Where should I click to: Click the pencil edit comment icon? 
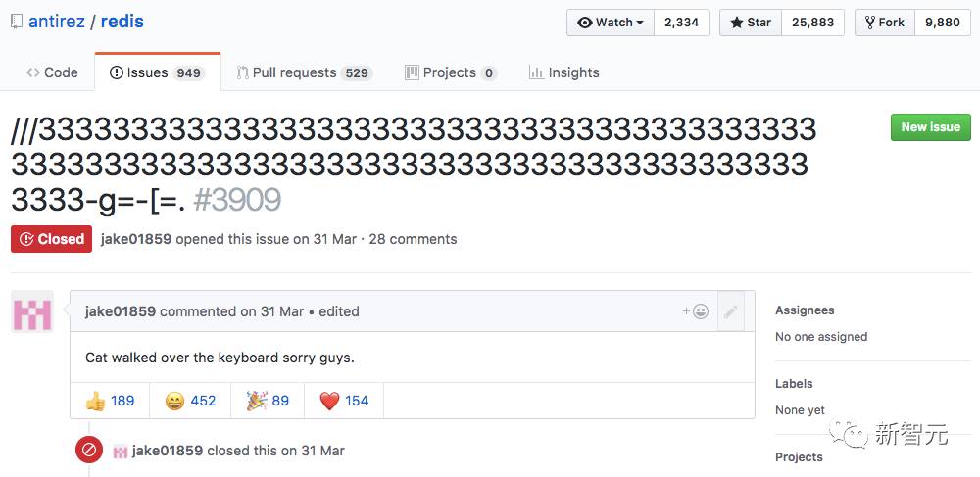(x=730, y=311)
